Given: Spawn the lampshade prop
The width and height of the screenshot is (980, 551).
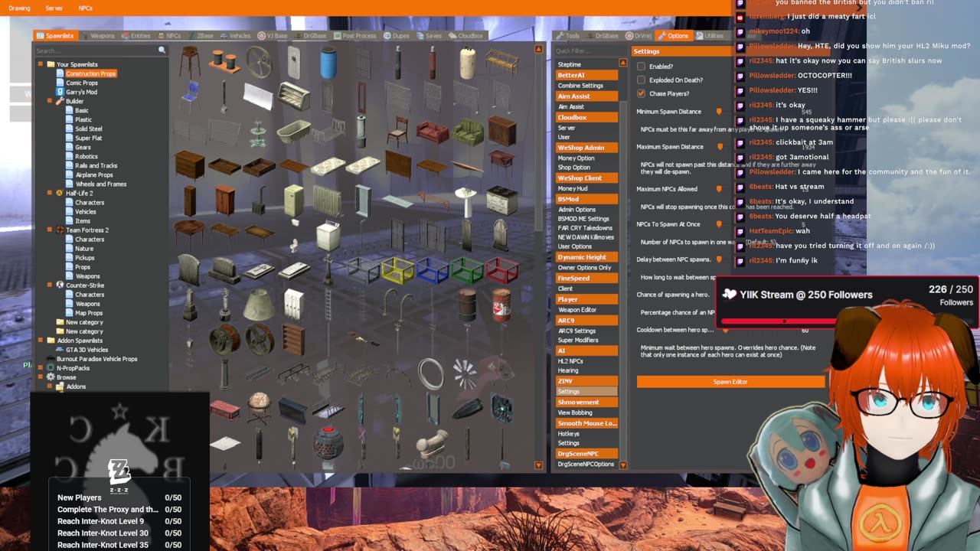Looking at the screenshot, I should pyautogui.click(x=259, y=304).
